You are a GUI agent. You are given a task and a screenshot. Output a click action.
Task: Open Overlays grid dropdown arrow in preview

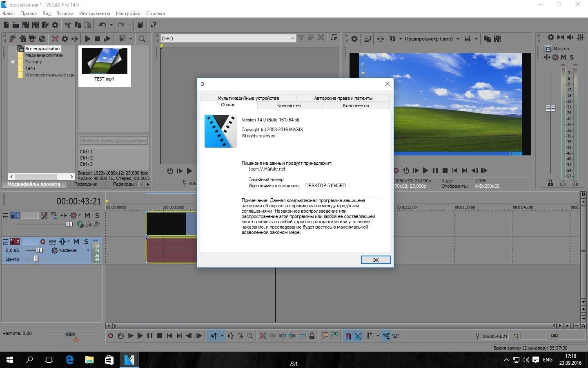click(476, 39)
